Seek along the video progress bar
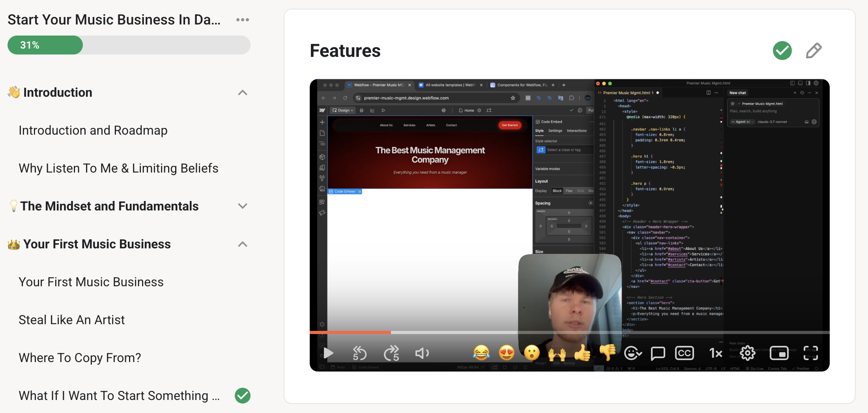868x413 pixels. 569,332
